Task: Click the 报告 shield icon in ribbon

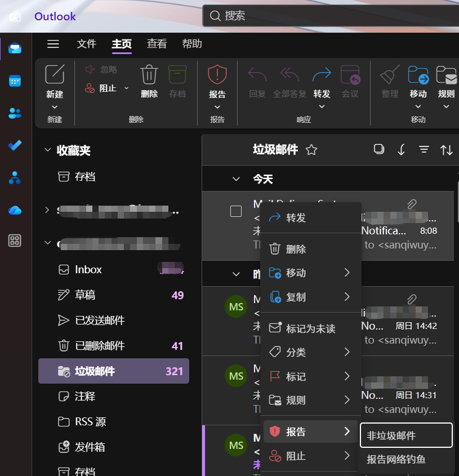Action: 217,75
